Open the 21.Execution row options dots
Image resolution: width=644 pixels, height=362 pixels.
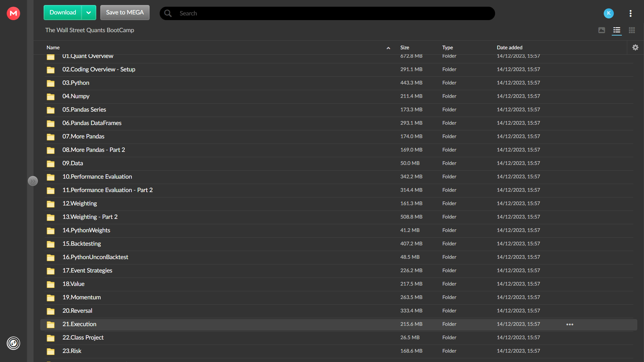(570, 324)
